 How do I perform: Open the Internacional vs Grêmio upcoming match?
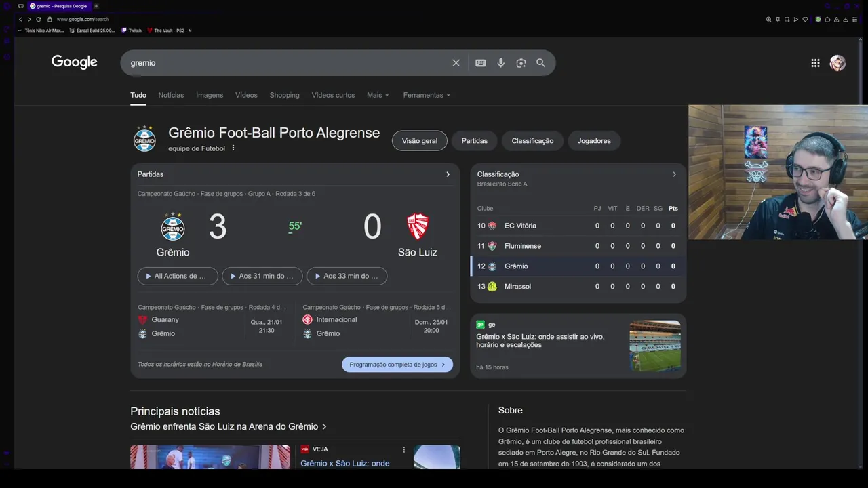point(377,321)
